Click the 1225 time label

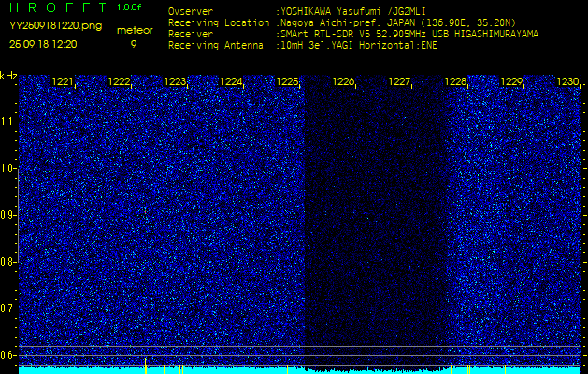coord(287,81)
